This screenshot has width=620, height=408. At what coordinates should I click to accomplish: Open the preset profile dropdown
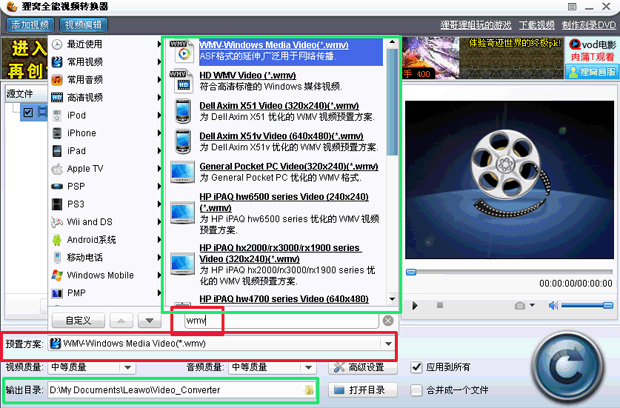click(x=388, y=344)
